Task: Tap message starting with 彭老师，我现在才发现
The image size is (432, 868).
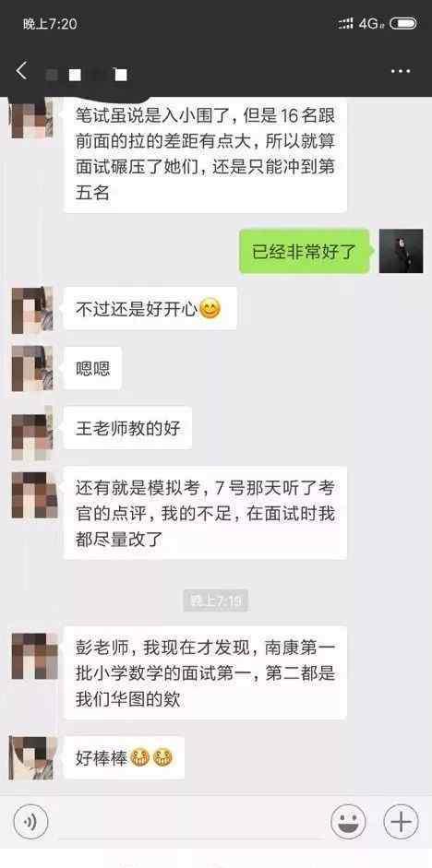Action: pos(206,673)
